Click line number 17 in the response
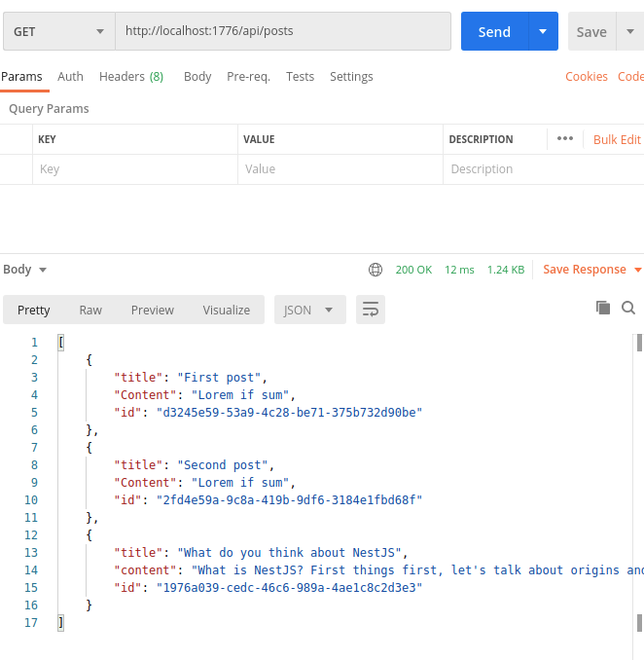 click(x=31, y=623)
